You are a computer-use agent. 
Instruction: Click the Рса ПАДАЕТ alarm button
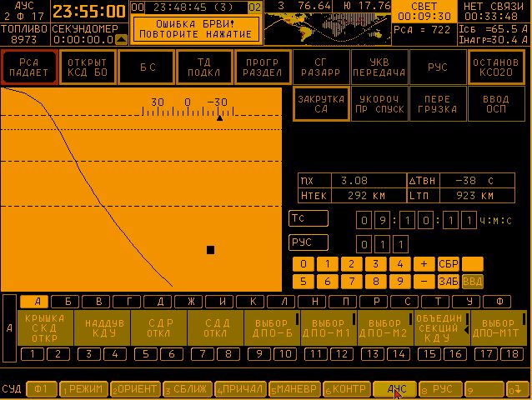[29, 67]
